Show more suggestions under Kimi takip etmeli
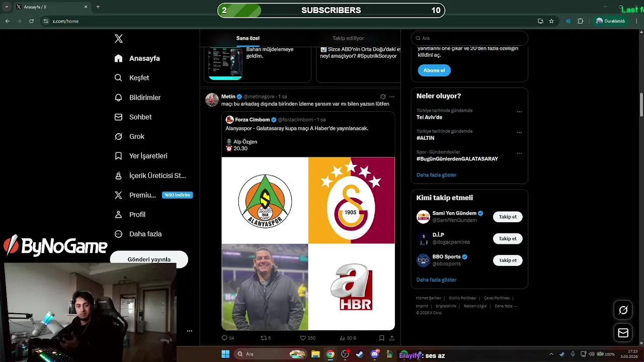The image size is (644, 362). tap(436, 280)
